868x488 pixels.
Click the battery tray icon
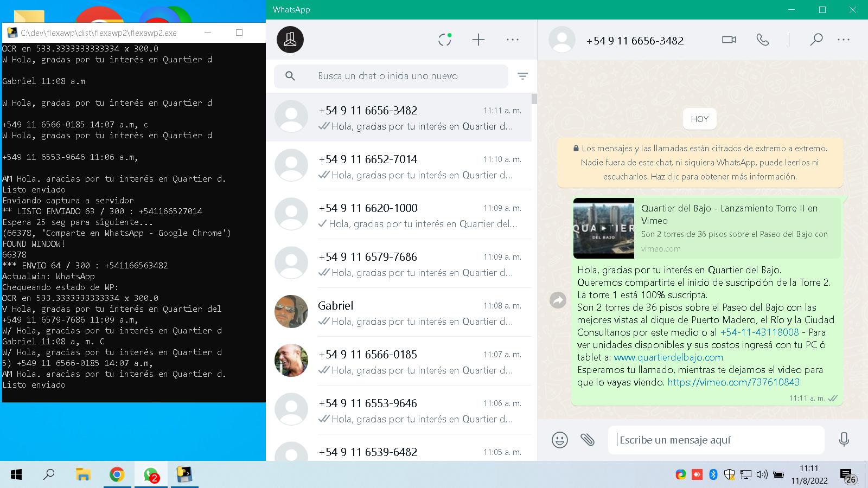778,474
